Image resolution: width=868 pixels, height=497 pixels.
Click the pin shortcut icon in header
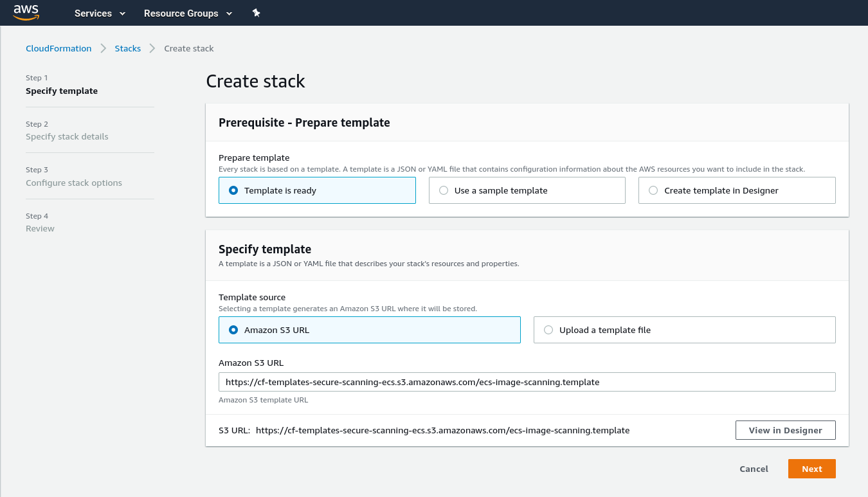tap(256, 13)
